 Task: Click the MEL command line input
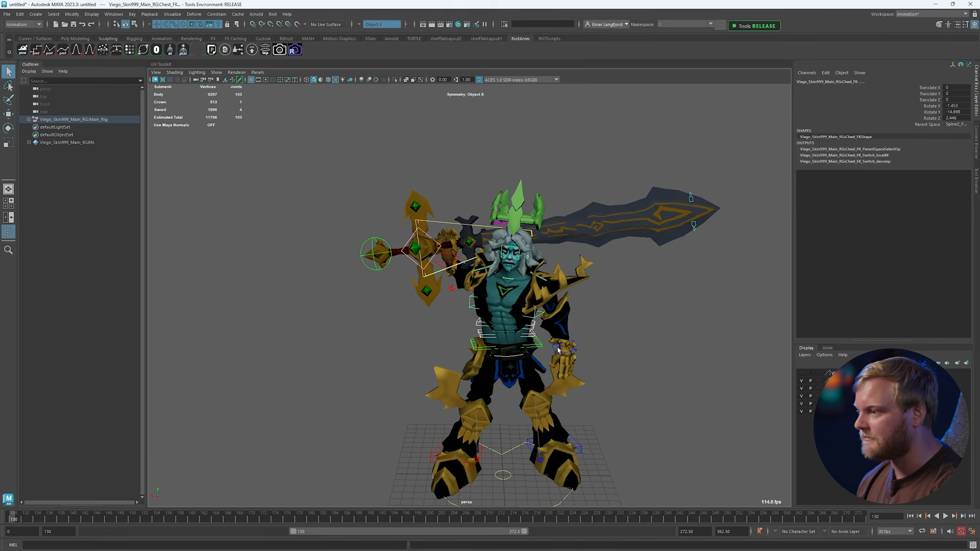pos(215,545)
